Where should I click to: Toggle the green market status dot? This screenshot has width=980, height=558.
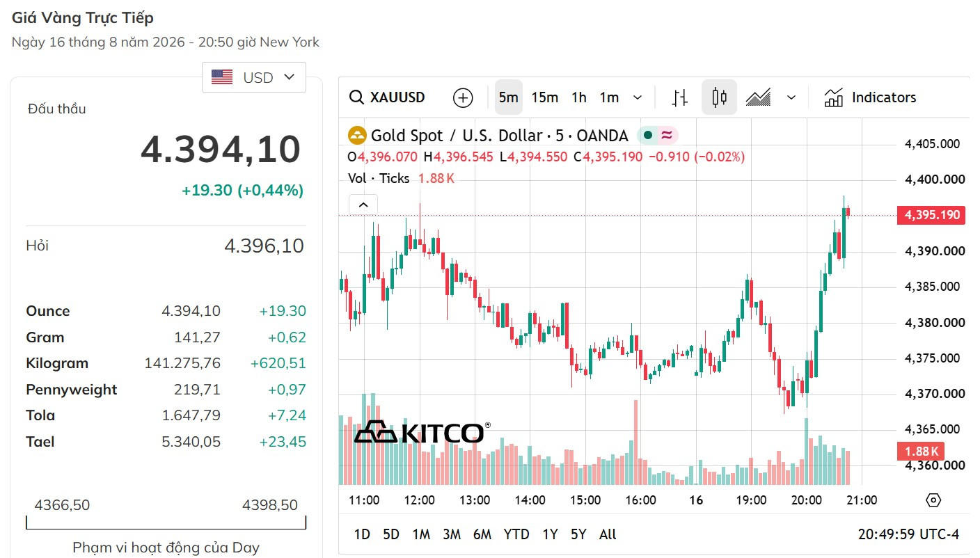click(648, 135)
